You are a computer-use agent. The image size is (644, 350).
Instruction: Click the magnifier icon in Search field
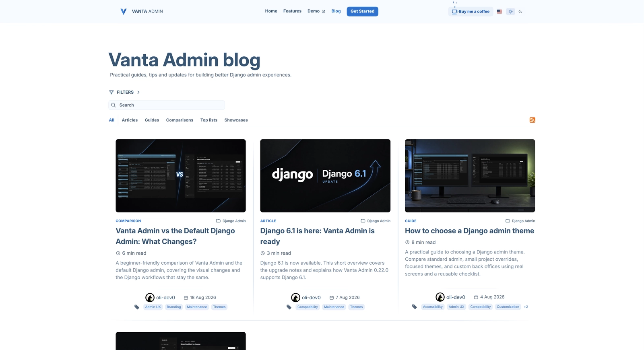pyautogui.click(x=114, y=105)
